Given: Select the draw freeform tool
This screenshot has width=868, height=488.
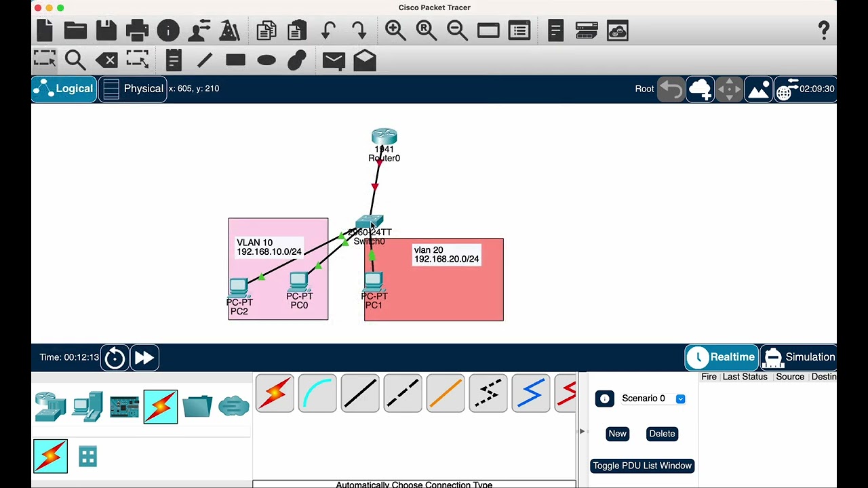Looking at the screenshot, I should click(297, 60).
